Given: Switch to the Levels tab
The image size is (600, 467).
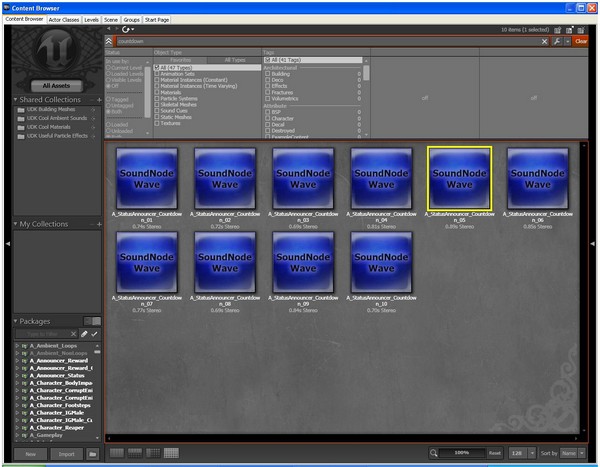Looking at the screenshot, I should tap(91, 20).
